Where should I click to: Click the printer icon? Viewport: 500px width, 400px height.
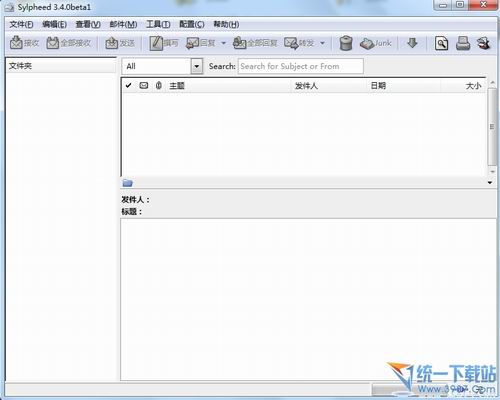coord(463,43)
